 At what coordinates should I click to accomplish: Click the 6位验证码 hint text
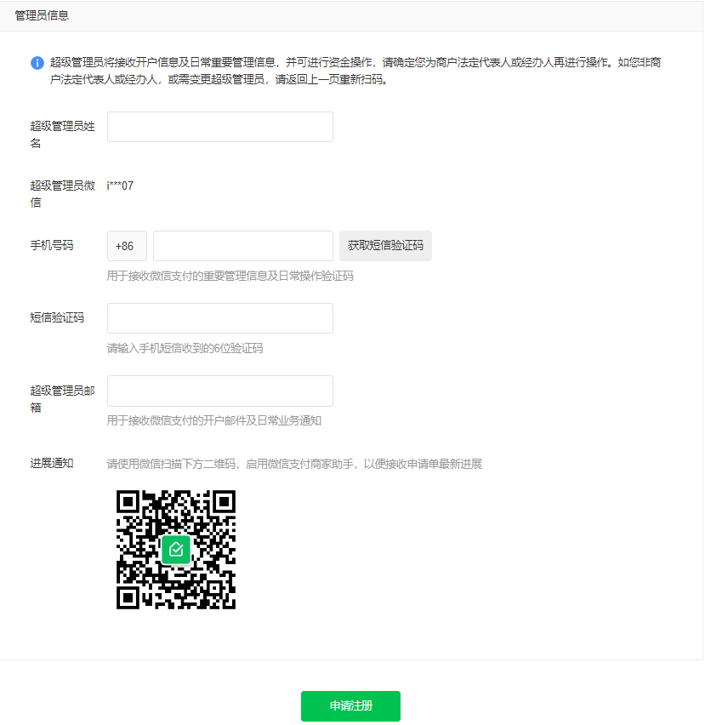point(185,348)
